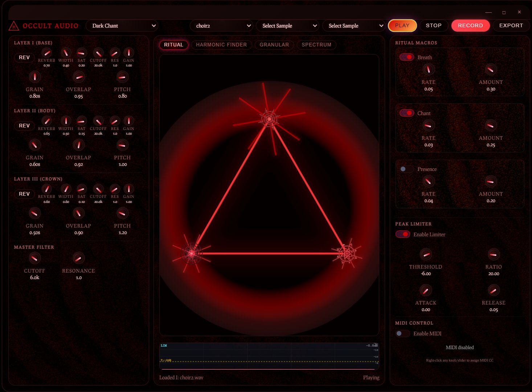Adjust the master filter CUTOFF knob
Viewport: 532px width, 392px height.
coord(35,258)
